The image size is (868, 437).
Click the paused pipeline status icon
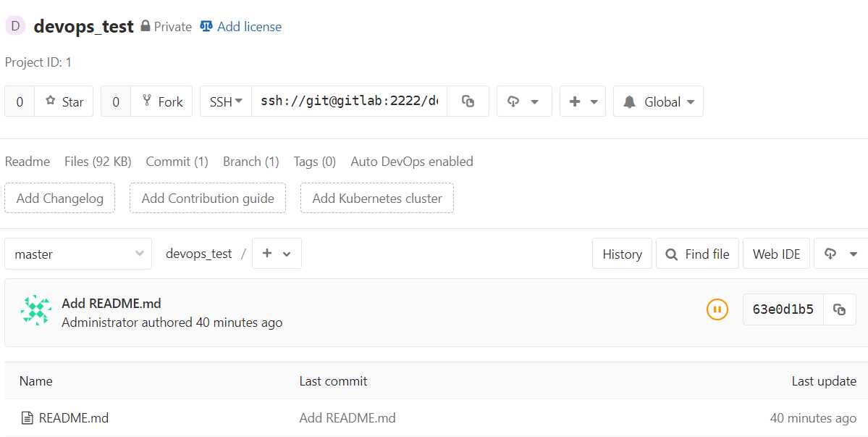tap(717, 309)
